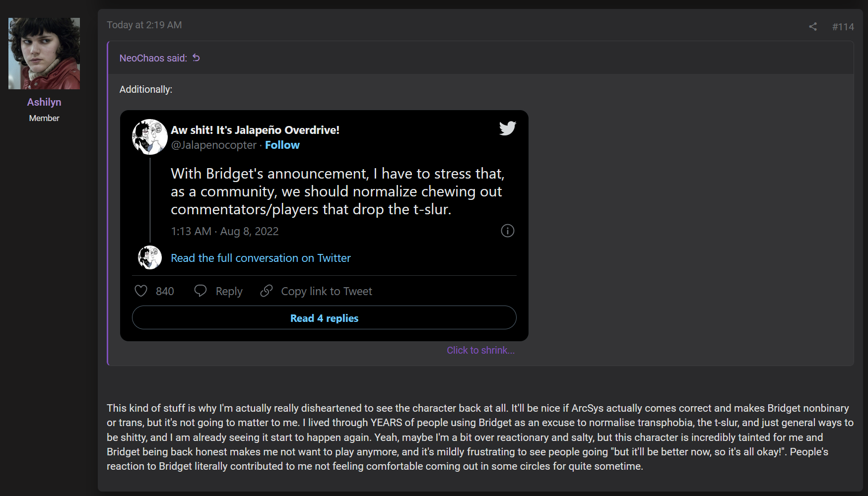868x496 pixels.
Task: Jump to NeoChaos's original post arrow icon
Action: pos(197,58)
